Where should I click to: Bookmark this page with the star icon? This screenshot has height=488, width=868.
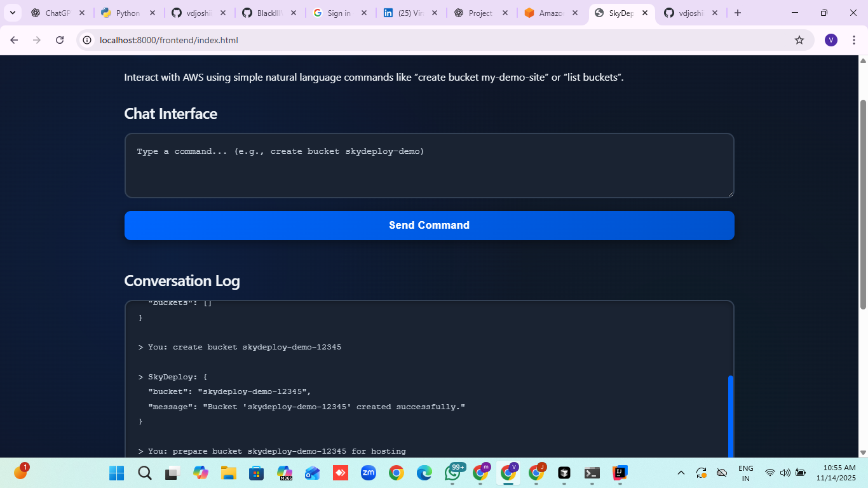799,40
